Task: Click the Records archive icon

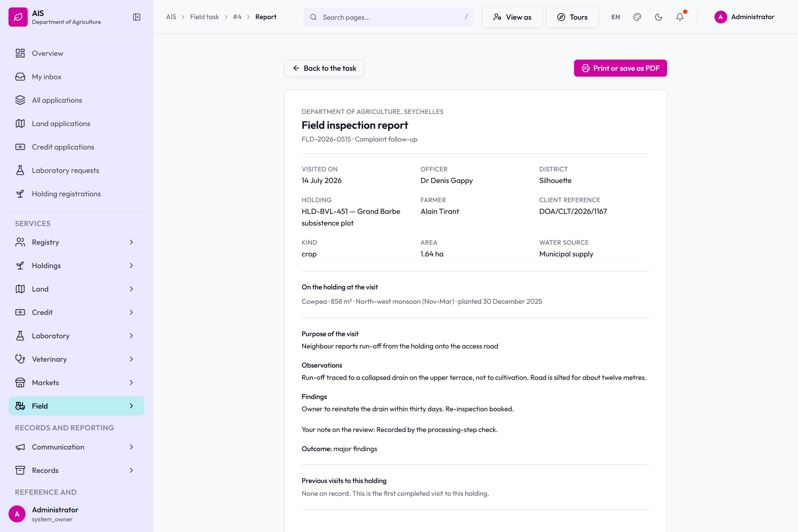Action: (20, 471)
